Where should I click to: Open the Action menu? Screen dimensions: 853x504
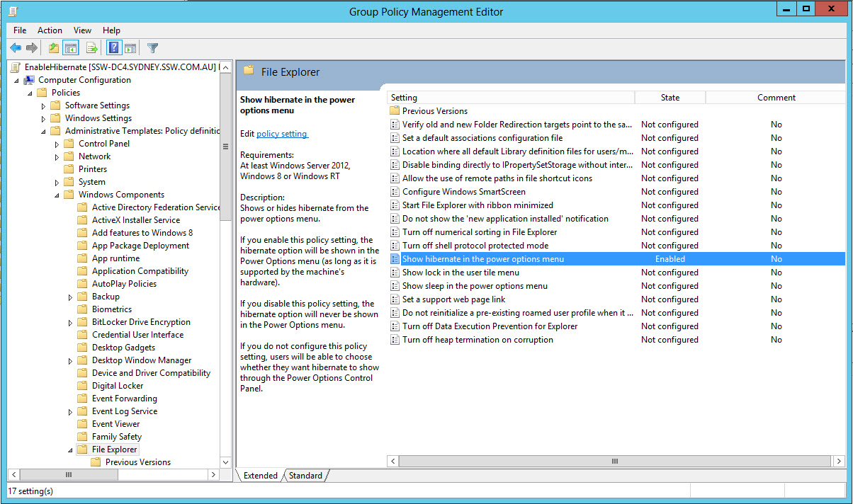coord(50,30)
